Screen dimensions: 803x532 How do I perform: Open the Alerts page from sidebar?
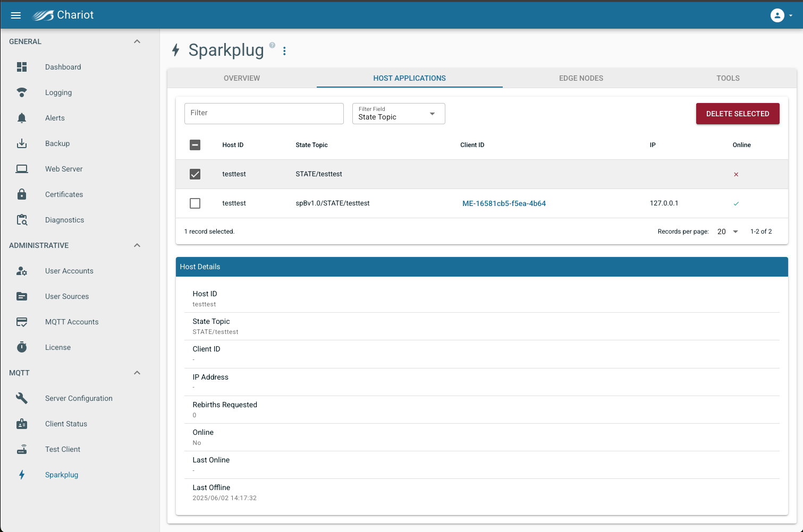point(55,118)
